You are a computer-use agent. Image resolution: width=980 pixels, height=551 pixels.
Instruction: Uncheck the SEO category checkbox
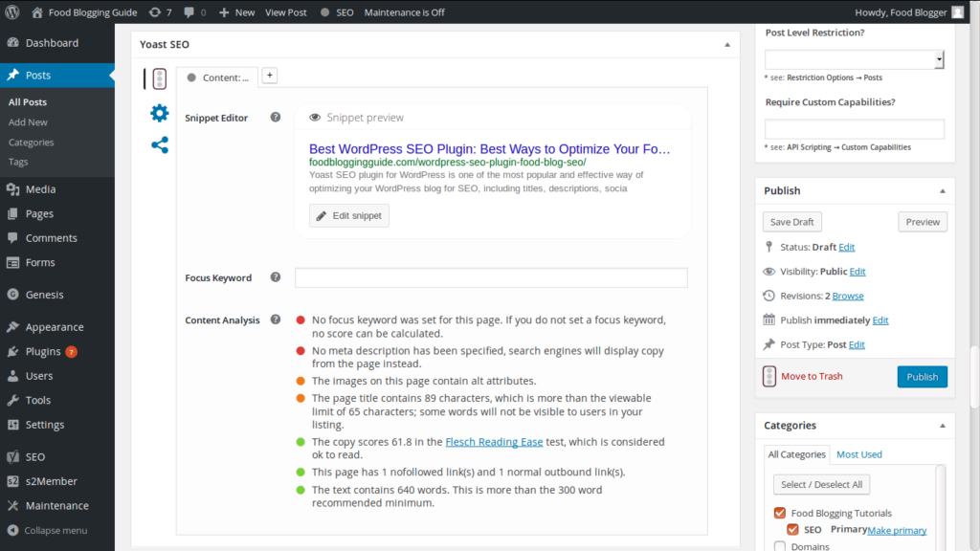792,529
